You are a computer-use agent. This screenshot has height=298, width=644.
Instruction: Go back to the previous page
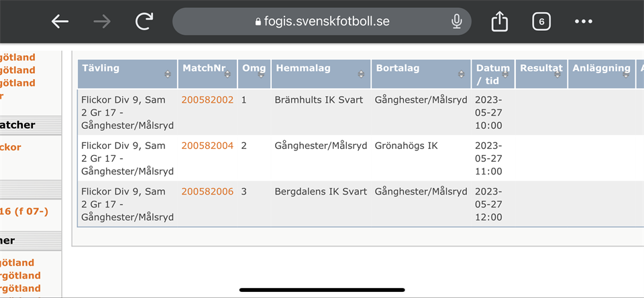(60, 21)
